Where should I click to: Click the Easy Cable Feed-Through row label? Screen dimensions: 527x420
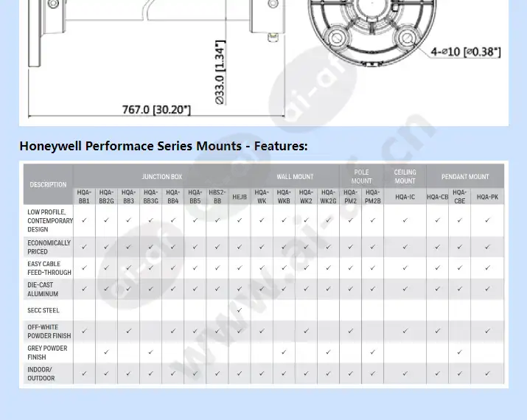click(x=49, y=267)
